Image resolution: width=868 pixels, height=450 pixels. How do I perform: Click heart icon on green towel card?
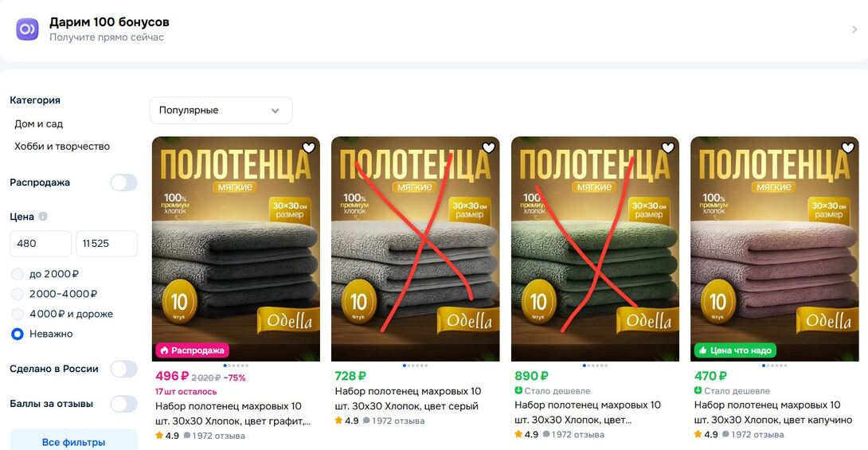[668, 147]
